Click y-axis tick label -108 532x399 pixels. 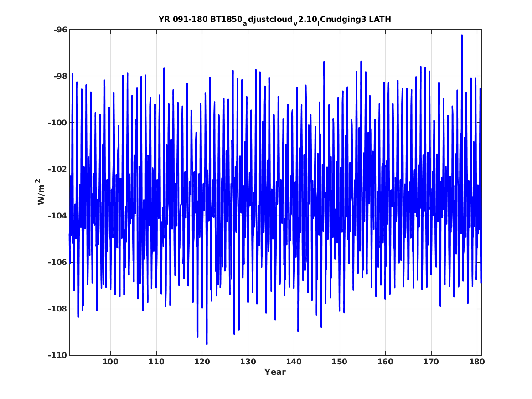(x=58, y=309)
